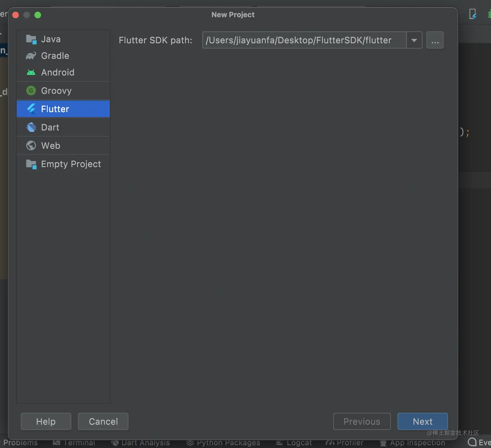
Task: Click the Gradle elephant icon
Action: [31, 56]
